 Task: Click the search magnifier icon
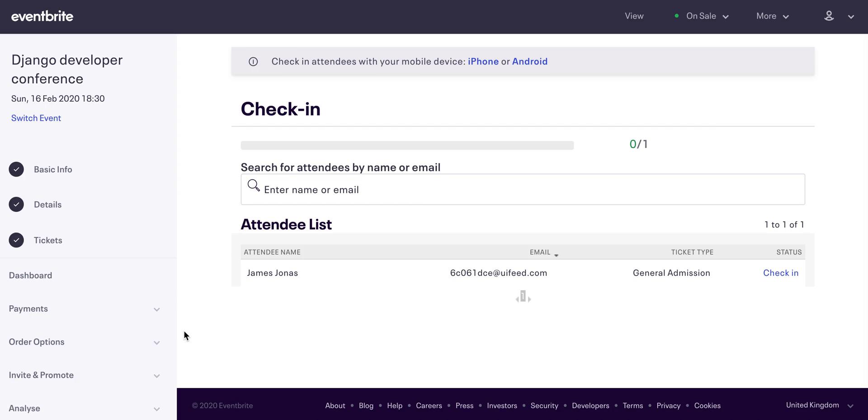pyautogui.click(x=254, y=186)
